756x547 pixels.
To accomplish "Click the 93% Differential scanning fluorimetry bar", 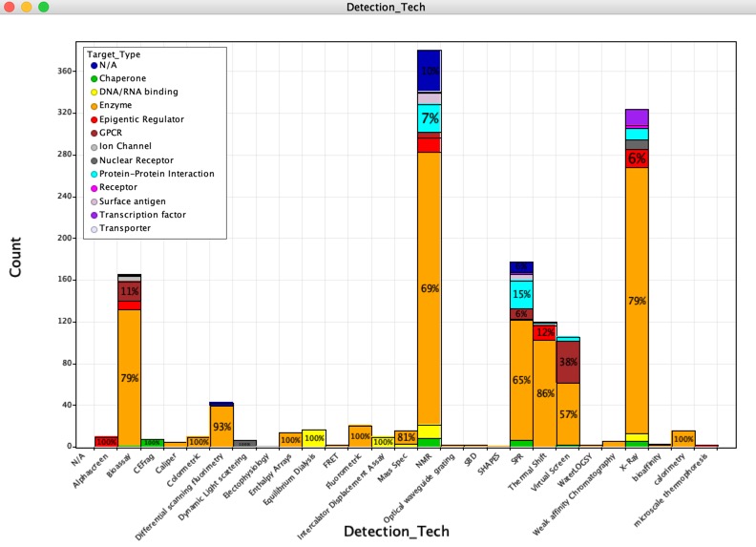I will pos(221,427).
